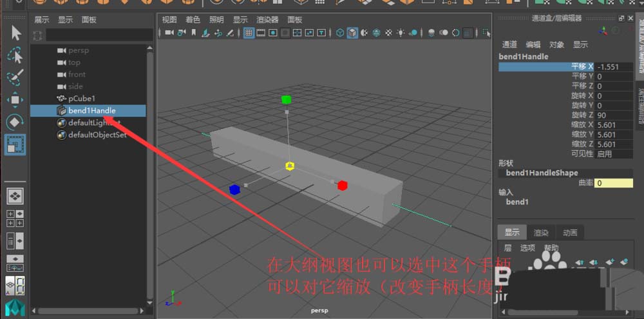Toggle textured display icon
This screenshot has width=644, height=319.
click(388, 32)
